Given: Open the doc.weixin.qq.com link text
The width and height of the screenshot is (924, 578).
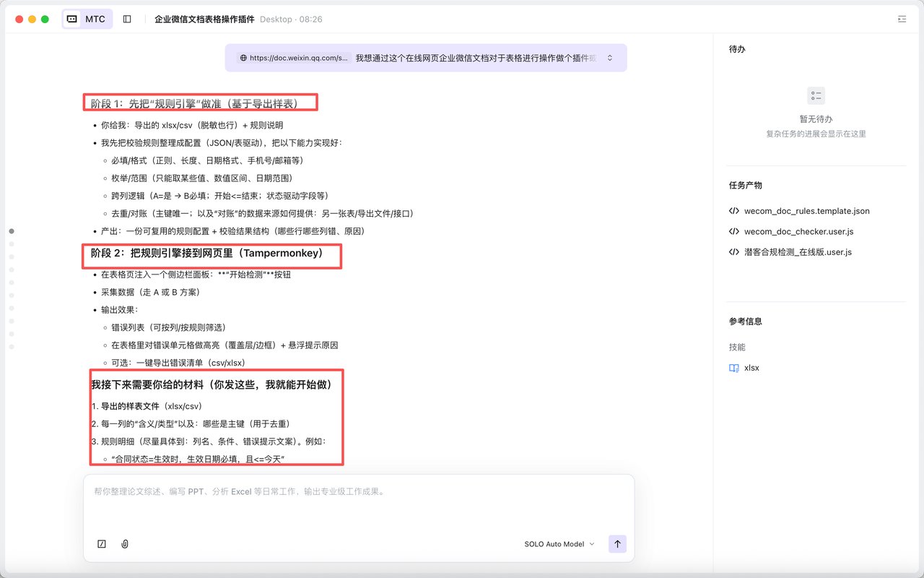Looking at the screenshot, I should pos(299,58).
